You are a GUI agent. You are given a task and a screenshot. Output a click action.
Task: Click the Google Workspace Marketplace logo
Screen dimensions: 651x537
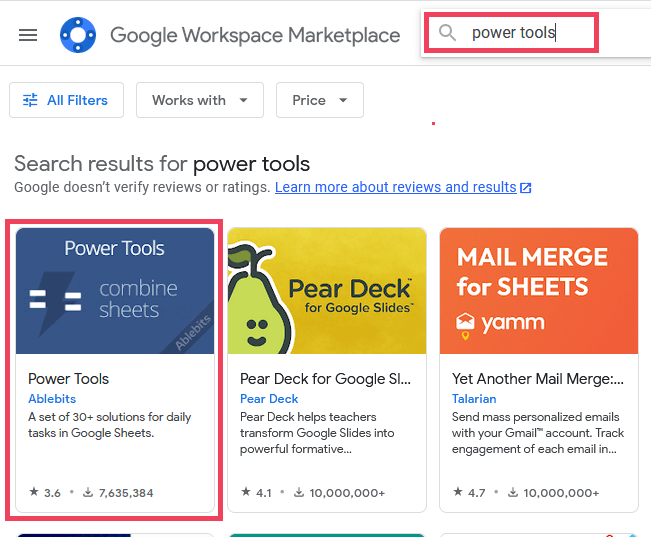(x=78, y=35)
